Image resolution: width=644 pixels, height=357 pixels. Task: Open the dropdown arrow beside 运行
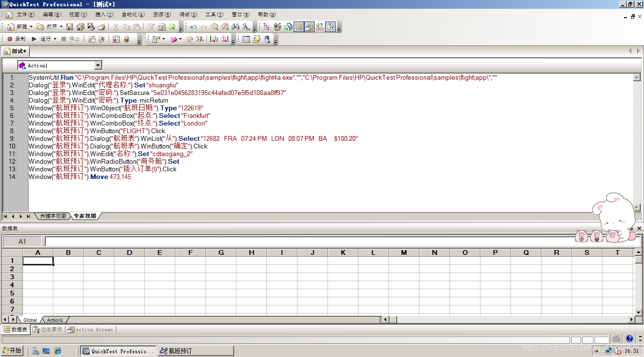tap(55, 39)
